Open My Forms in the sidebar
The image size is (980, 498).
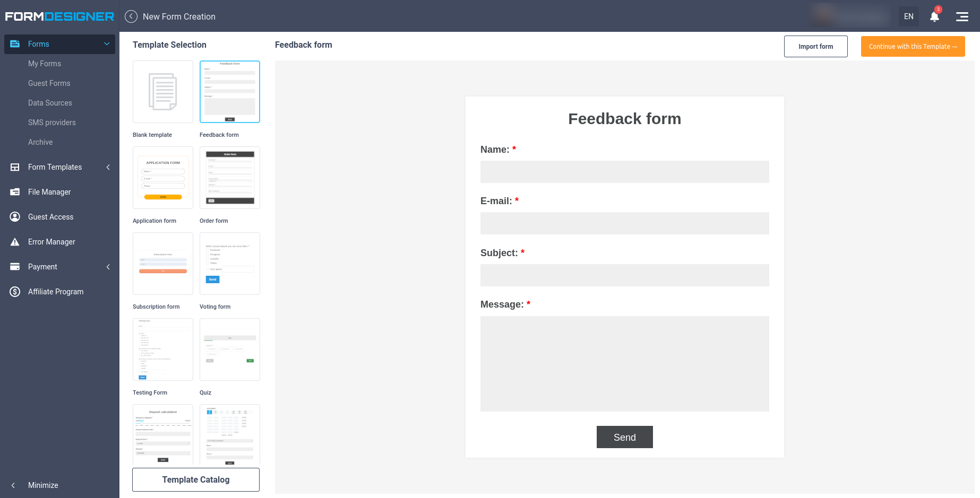45,64
